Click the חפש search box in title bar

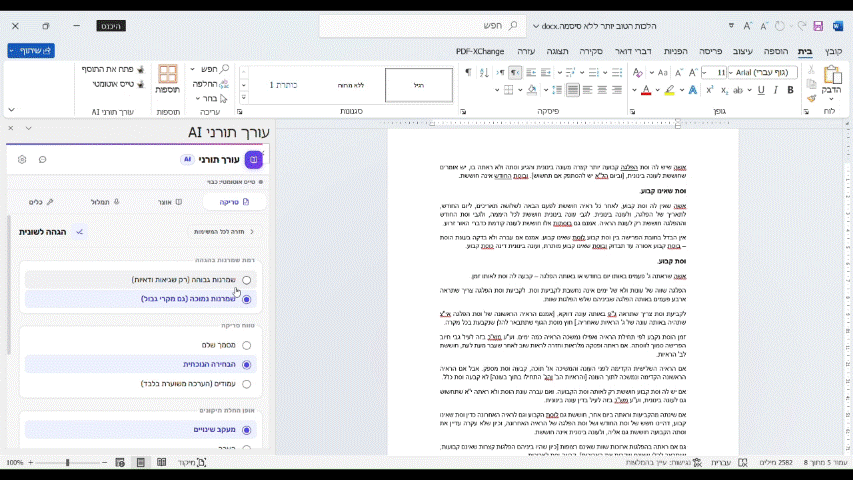pos(422,26)
